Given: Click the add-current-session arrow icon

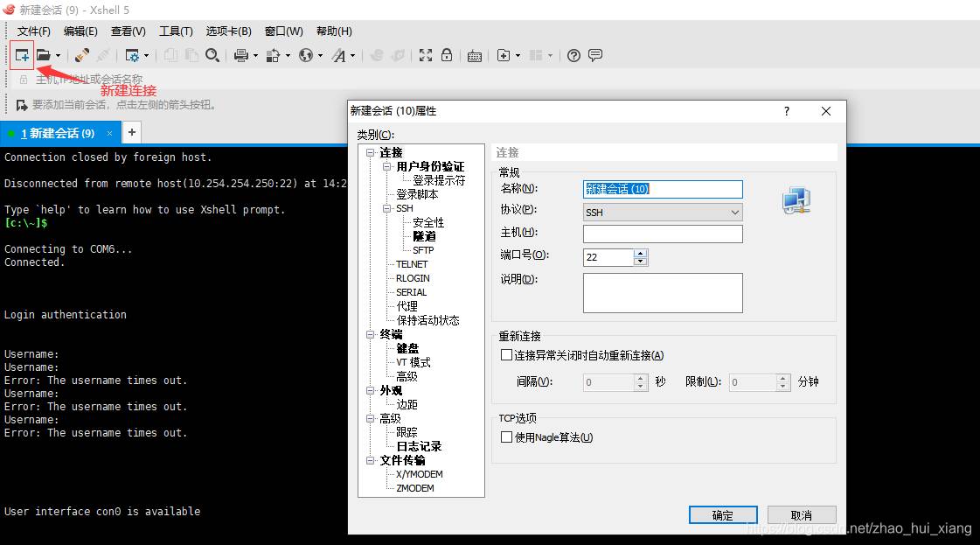Looking at the screenshot, I should coord(22,105).
